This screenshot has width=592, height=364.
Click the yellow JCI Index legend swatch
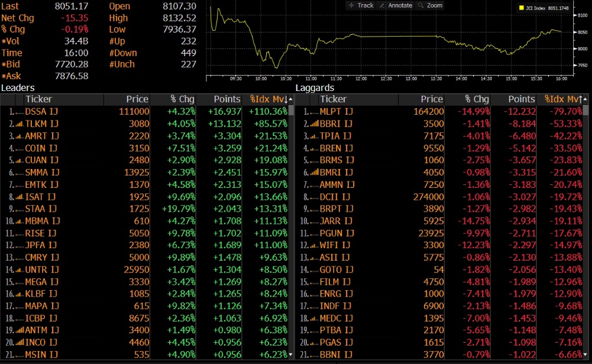tap(521, 8)
